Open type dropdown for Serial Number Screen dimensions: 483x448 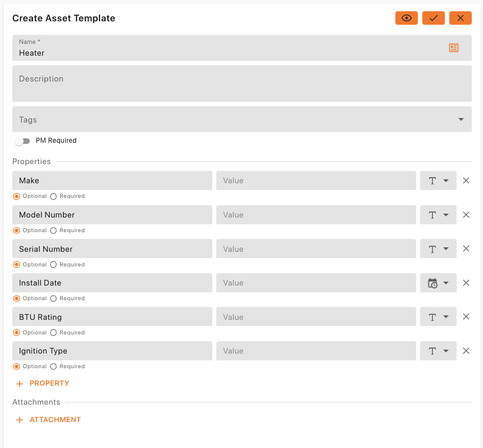coord(438,249)
